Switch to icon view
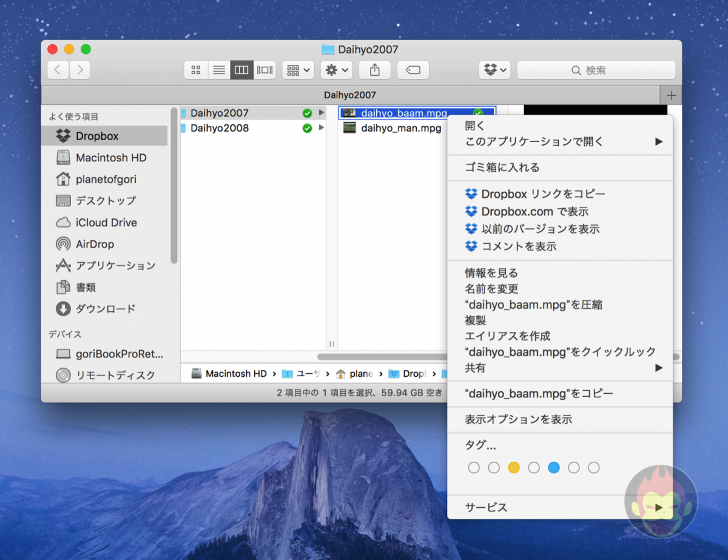This screenshot has width=728, height=560. [195, 70]
